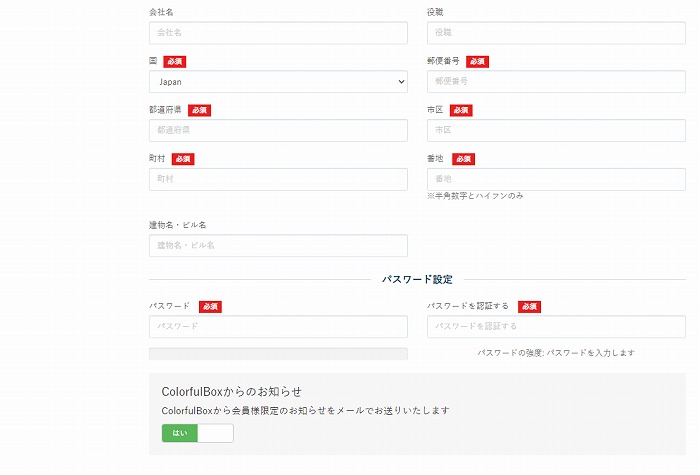This screenshot has width=700, height=475.
Task: Focus the 役職 input box
Action: click(x=556, y=33)
